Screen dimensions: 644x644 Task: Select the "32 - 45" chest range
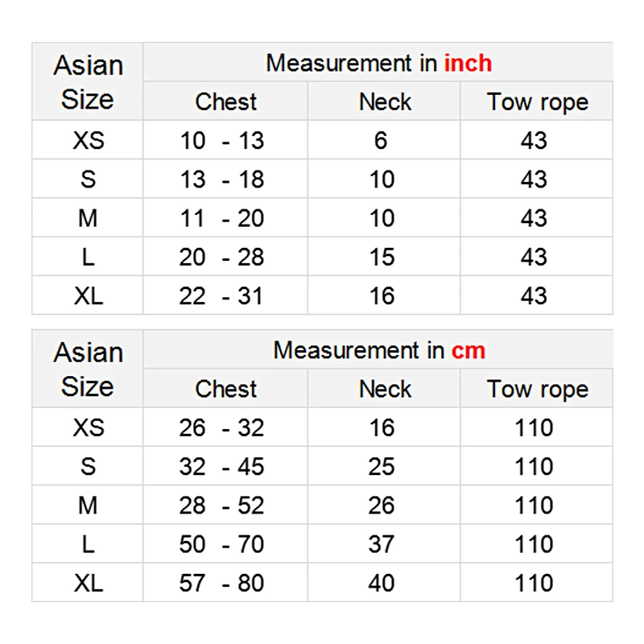(x=221, y=467)
